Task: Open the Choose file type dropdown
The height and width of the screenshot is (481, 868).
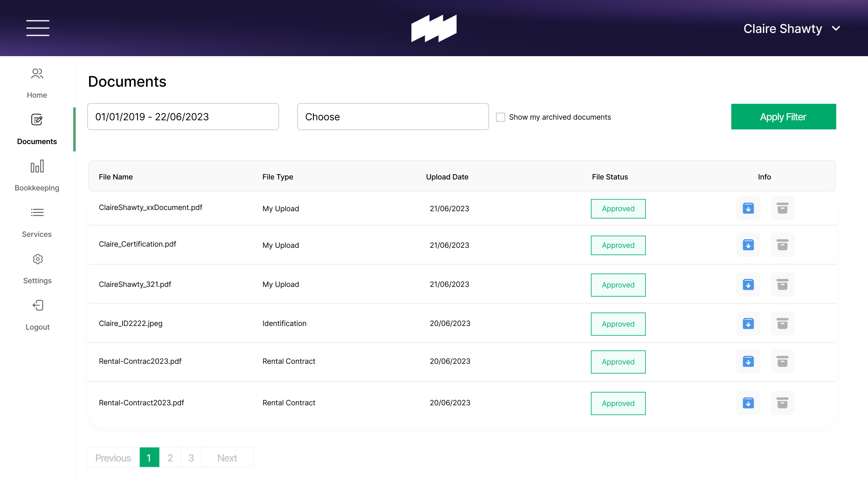Action: tap(393, 117)
